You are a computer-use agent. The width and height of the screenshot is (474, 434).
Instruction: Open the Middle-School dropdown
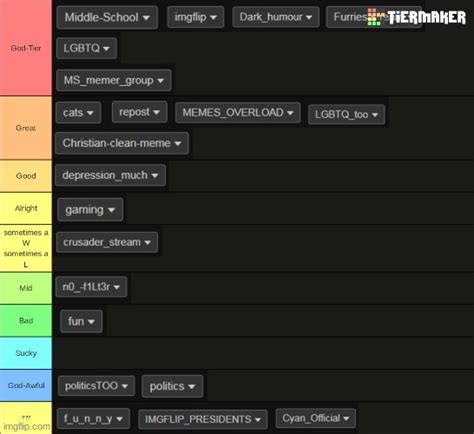coord(107,17)
